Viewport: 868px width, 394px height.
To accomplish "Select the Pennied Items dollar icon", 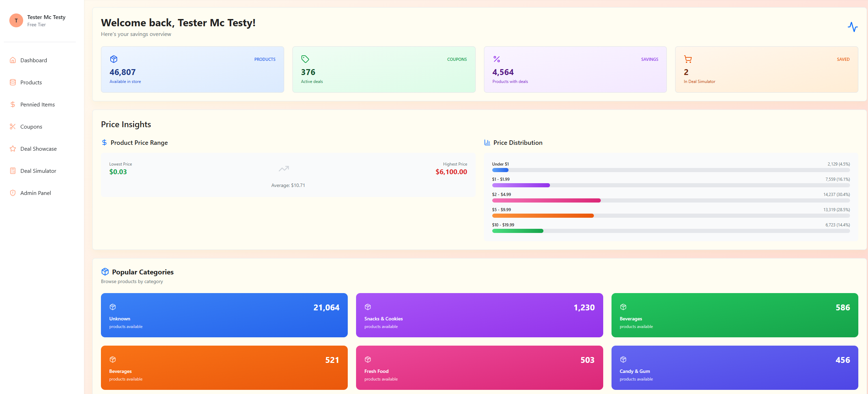I will click(12, 104).
